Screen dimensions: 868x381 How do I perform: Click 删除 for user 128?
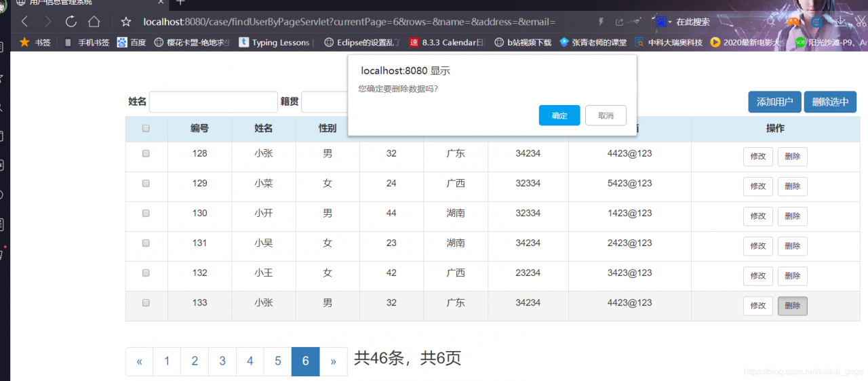tap(792, 157)
